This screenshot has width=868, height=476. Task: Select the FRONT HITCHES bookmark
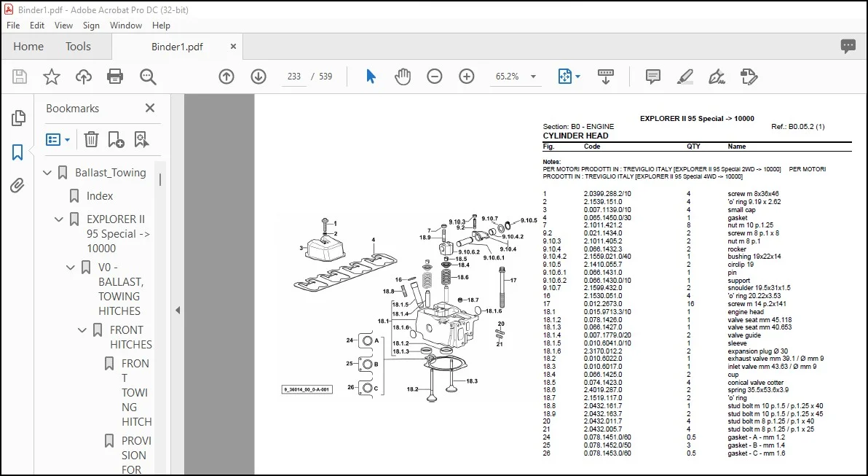click(x=130, y=337)
